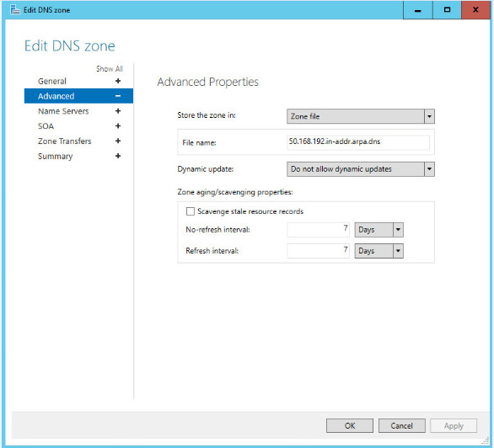Image resolution: width=494 pixels, height=448 pixels.
Task: Collapse the Advanced section minus icon
Action: click(118, 96)
